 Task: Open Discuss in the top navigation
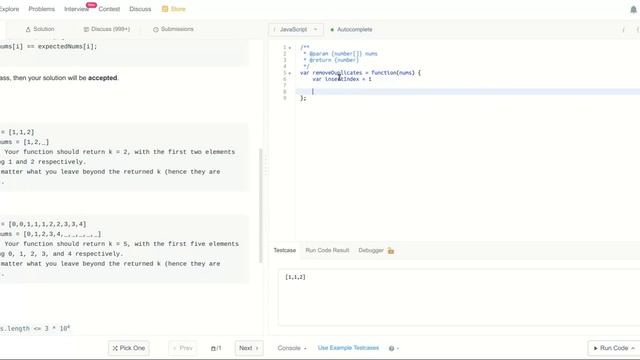click(140, 9)
